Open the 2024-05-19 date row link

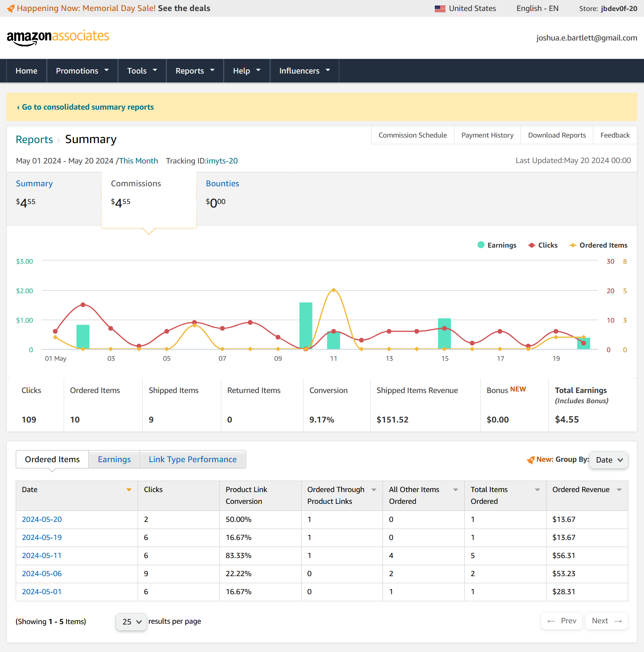42,538
